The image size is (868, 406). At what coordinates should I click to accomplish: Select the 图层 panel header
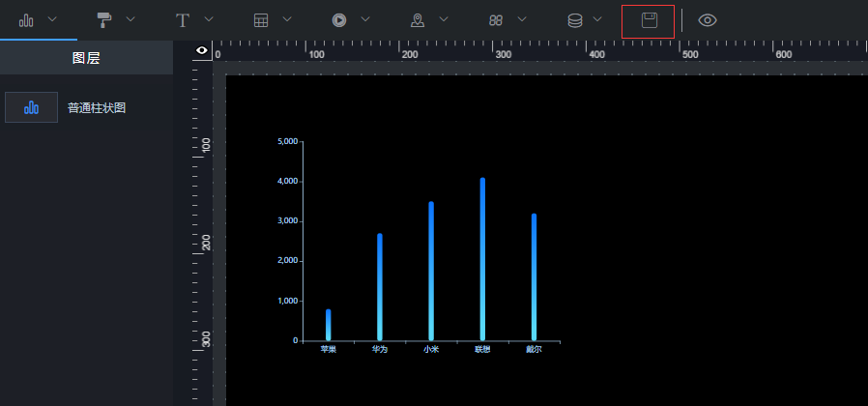[x=86, y=58]
